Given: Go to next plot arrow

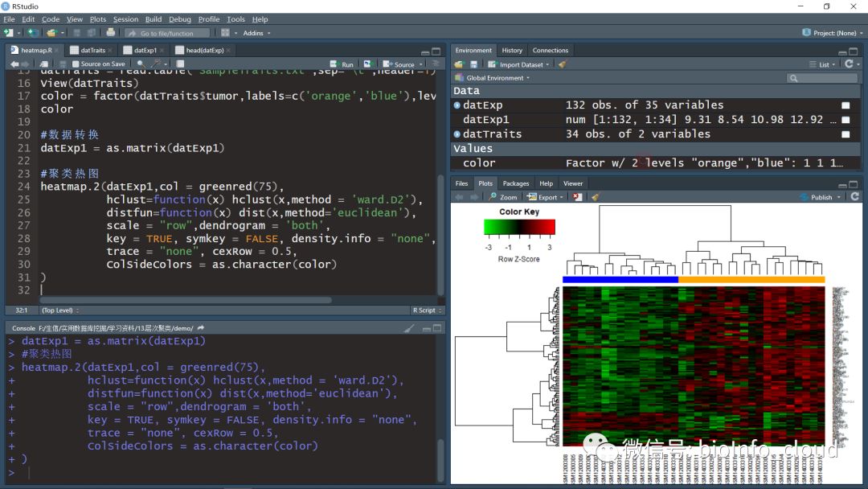Looking at the screenshot, I should click(x=473, y=197).
